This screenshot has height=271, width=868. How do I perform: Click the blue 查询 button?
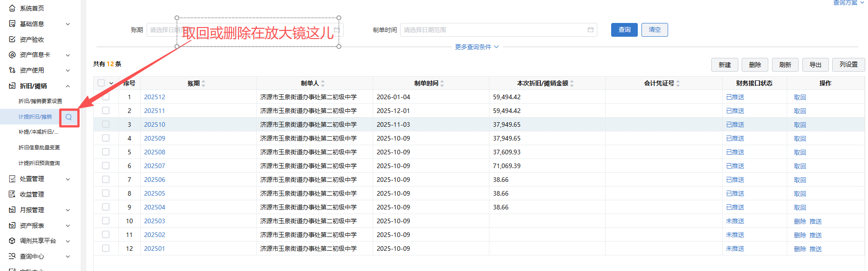pyautogui.click(x=624, y=30)
